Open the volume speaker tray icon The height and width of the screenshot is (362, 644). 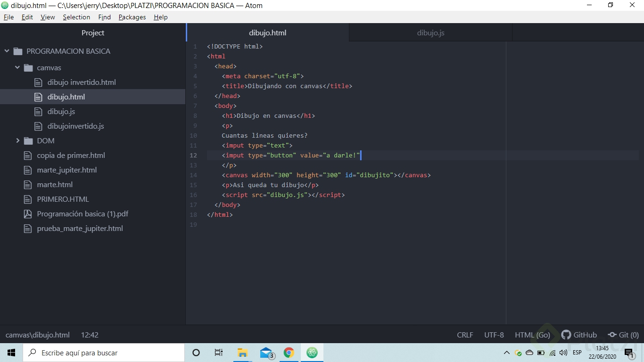click(563, 353)
